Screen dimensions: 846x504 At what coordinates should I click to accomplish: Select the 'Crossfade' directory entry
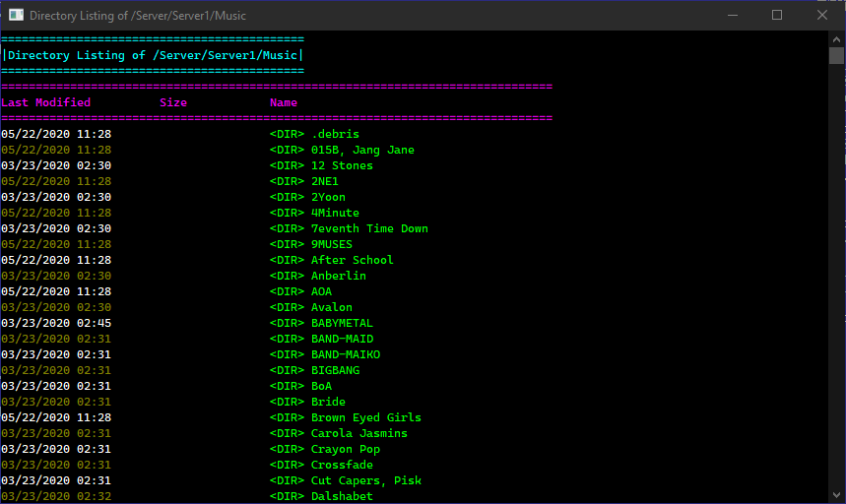point(342,465)
